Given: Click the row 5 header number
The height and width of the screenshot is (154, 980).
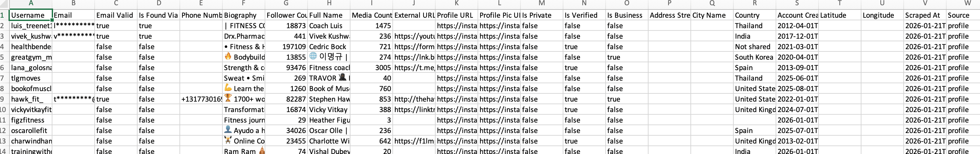Looking at the screenshot, I should pyautogui.click(x=3, y=57).
